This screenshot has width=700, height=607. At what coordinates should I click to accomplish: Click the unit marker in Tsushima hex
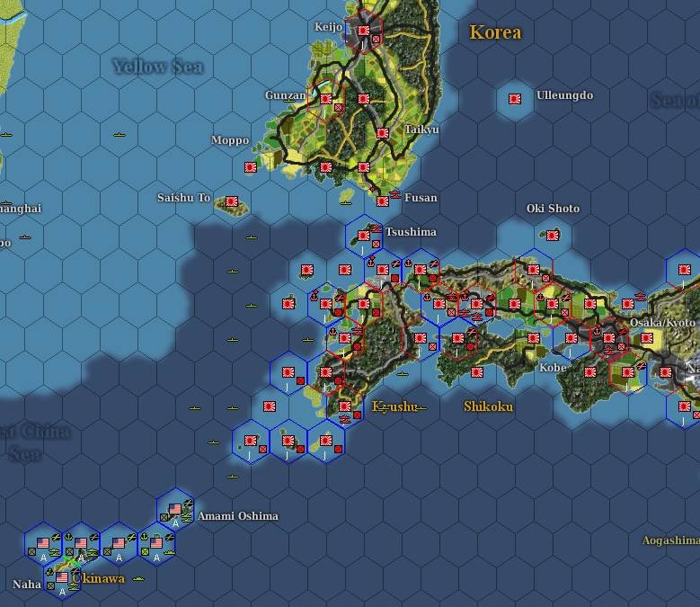point(377,244)
